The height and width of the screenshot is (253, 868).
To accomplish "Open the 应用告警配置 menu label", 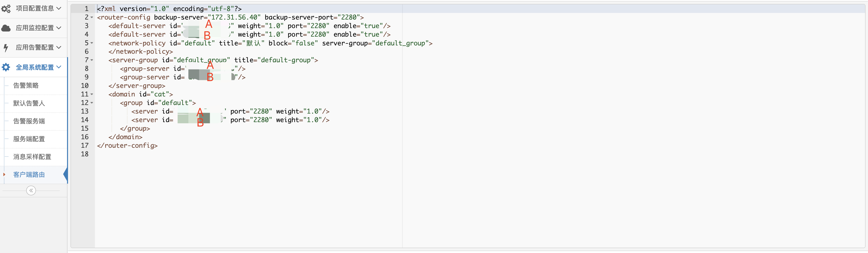I will [x=35, y=47].
